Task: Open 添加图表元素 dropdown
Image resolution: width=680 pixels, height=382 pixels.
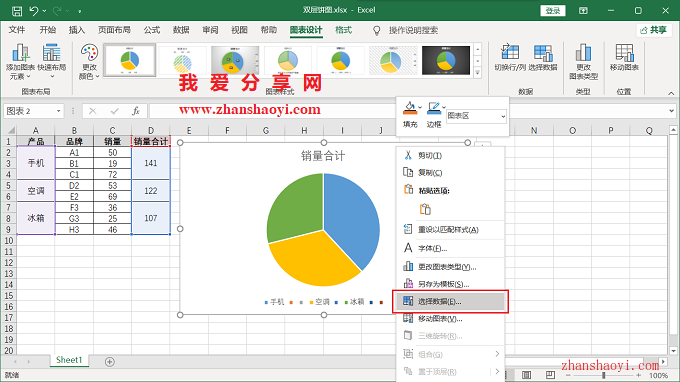Action: coord(20,61)
